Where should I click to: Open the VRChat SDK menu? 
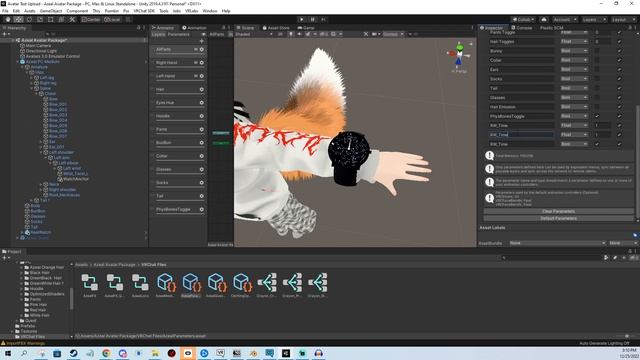[144, 11]
